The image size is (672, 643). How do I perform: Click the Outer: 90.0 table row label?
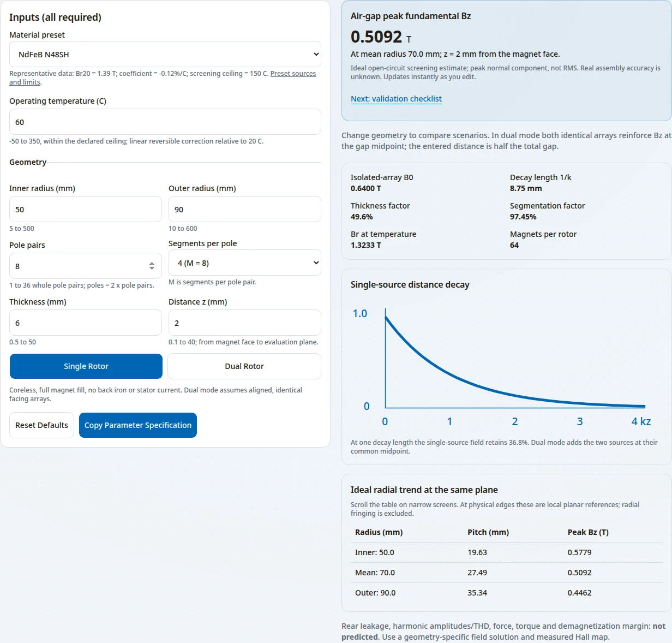375,593
